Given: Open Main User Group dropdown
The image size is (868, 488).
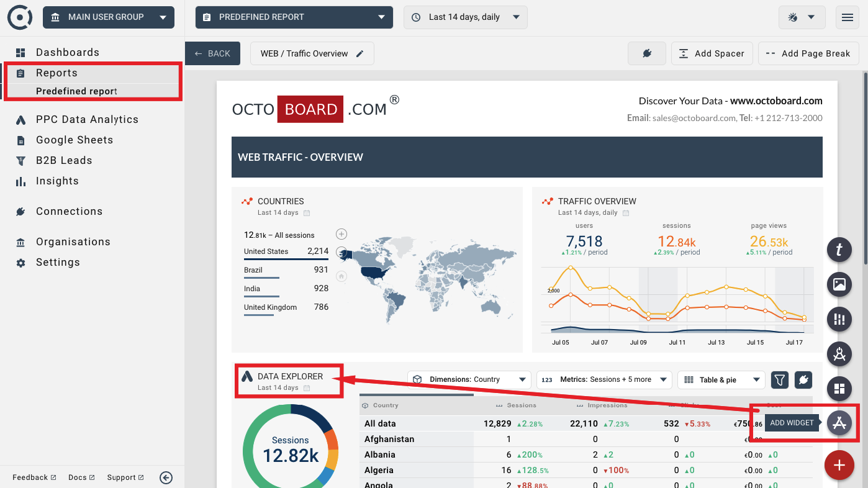Looking at the screenshot, I should [109, 17].
